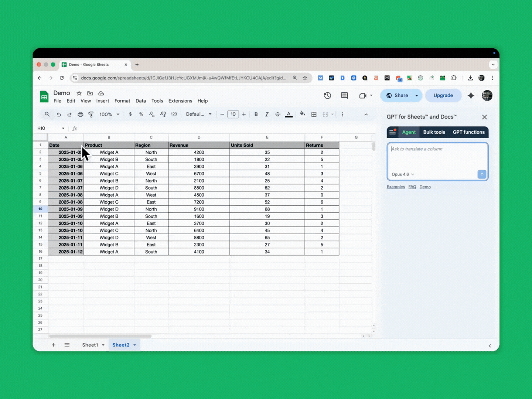This screenshot has width=532, height=399.
Task: Open the text color picker
Action: [x=289, y=114]
